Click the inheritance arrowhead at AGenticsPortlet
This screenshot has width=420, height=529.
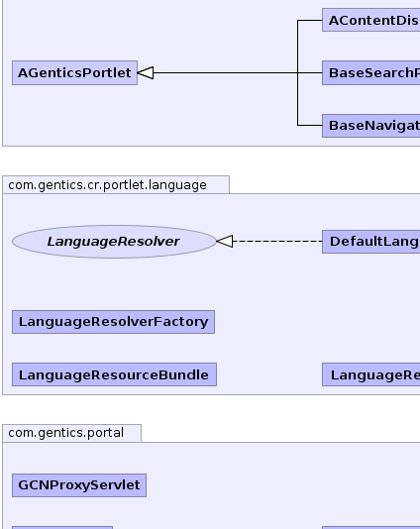[x=146, y=73]
